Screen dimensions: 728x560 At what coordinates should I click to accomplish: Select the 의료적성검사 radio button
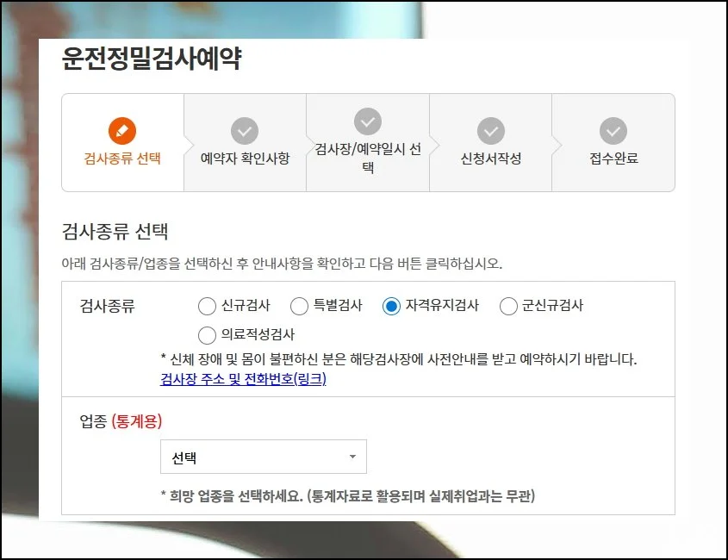[207, 334]
